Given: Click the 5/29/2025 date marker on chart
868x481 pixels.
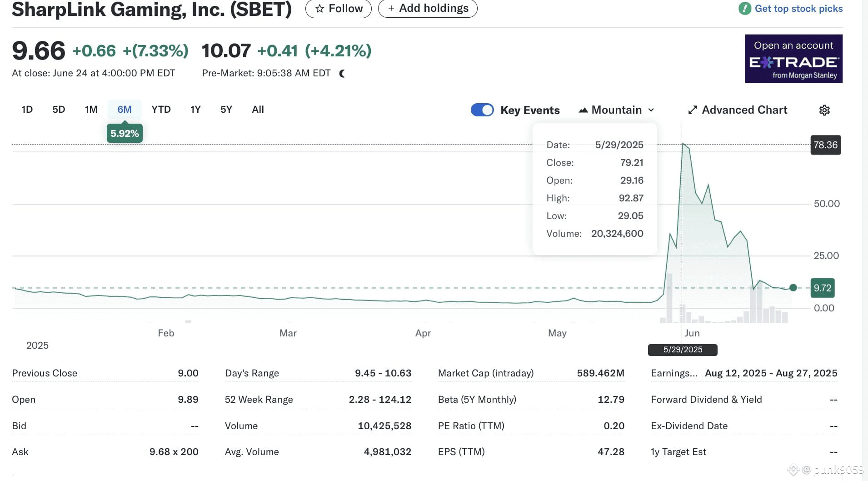Looking at the screenshot, I should [x=683, y=350].
